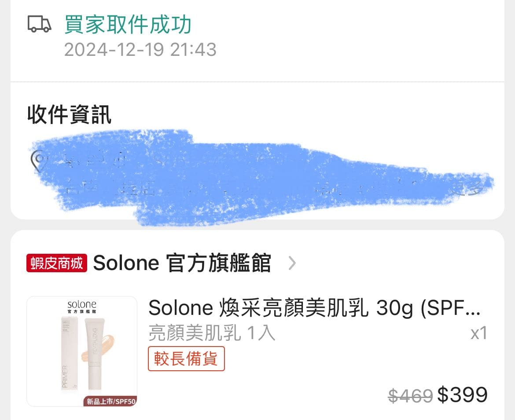515x420 pixels.
Task: Click the 較長備貨 tag
Action: [186, 359]
